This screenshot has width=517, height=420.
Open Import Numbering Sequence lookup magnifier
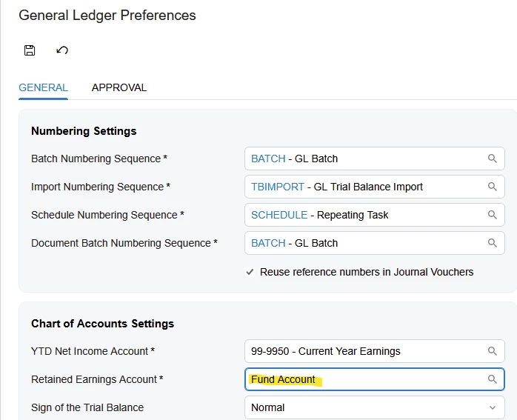[493, 187]
